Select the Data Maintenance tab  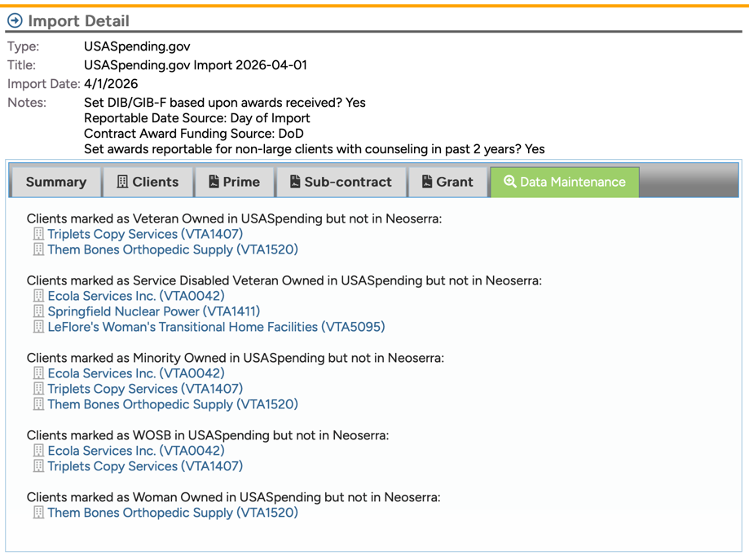click(564, 182)
